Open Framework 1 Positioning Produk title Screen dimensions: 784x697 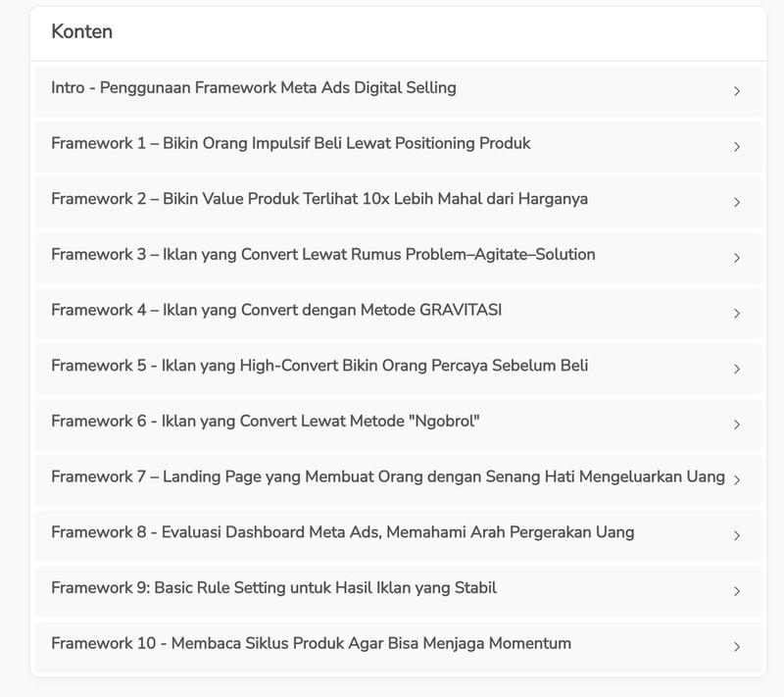click(291, 143)
